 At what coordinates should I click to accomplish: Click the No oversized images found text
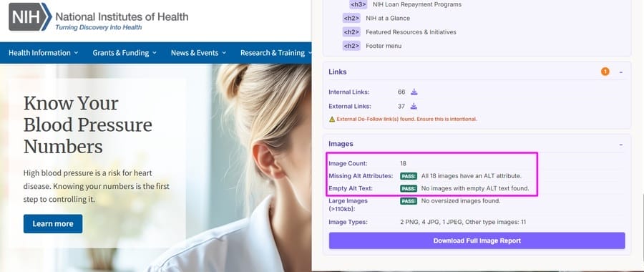click(x=461, y=201)
